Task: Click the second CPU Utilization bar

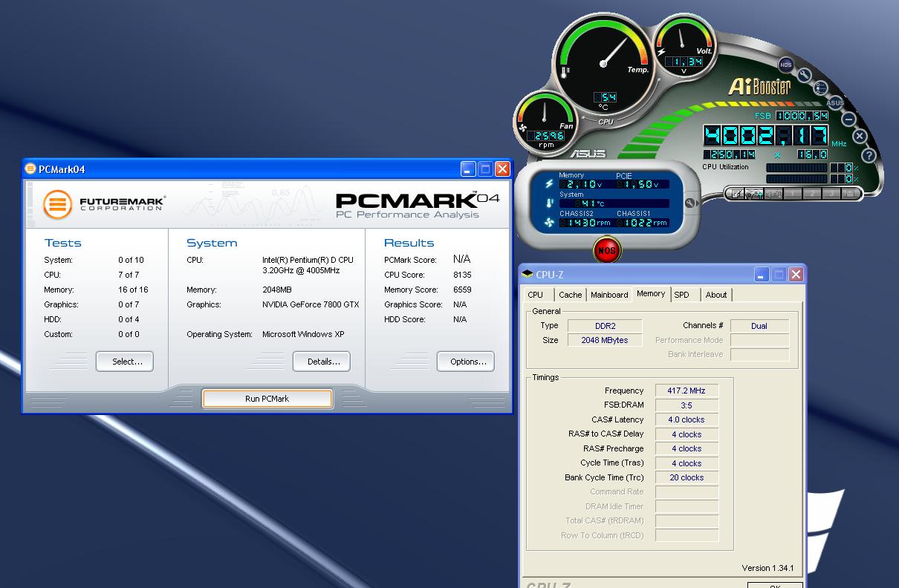Action: (x=796, y=179)
